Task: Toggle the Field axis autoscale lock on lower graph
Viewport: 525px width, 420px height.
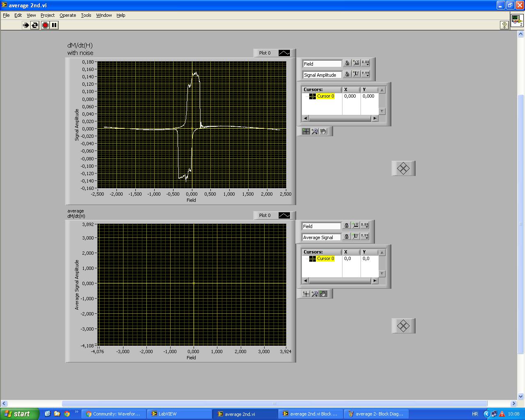Action: [346, 226]
